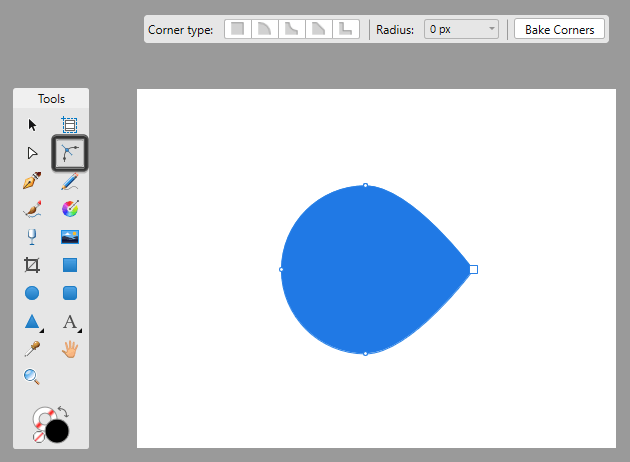Select the Triangle shape tool
The height and width of the screenshot is (462, 630).
pyautogui.click(x=32, y=322)
